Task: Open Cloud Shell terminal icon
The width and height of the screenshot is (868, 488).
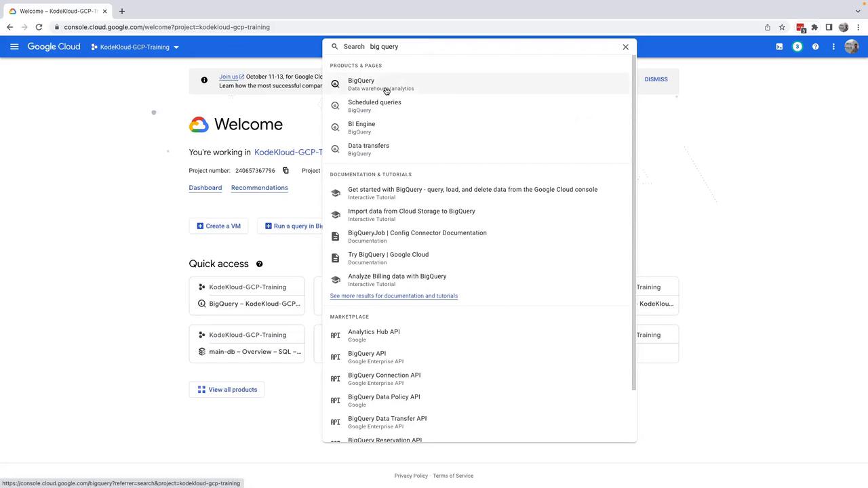Action: point(779,47)
